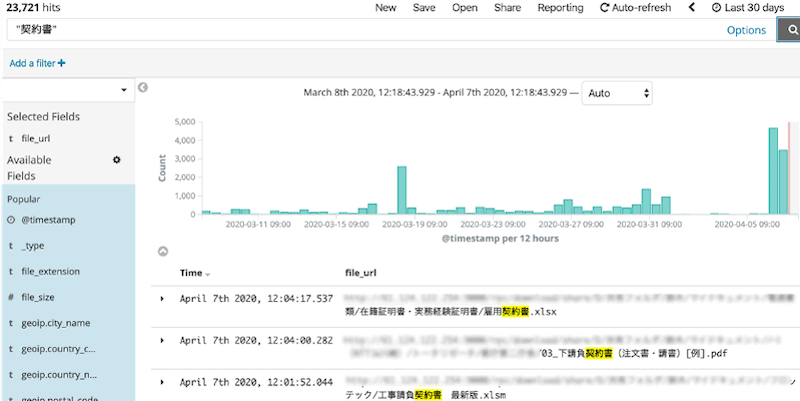Expand the 12:04:17.537 document row
The width and height of the screenshot is (800, 401).
(x=162, y=298)
